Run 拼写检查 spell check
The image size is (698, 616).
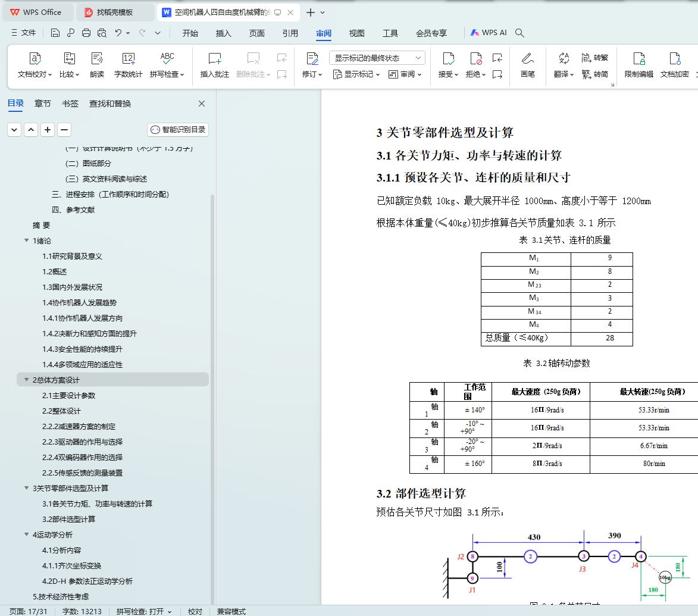[x=167, y=65]
